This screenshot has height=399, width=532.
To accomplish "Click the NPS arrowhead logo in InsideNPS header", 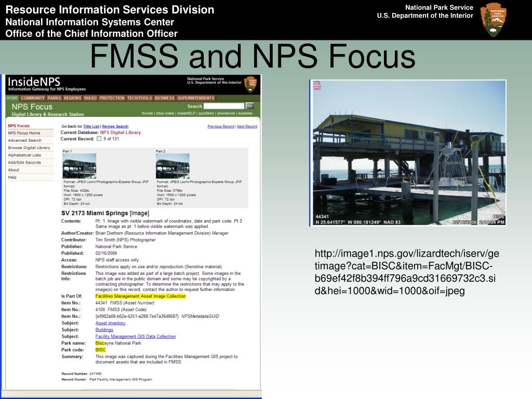I will [x=250, y=85].
